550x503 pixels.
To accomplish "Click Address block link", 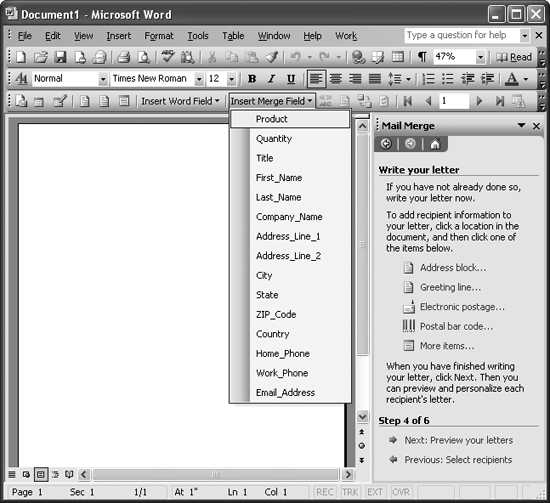I will (x=453, y=268).
